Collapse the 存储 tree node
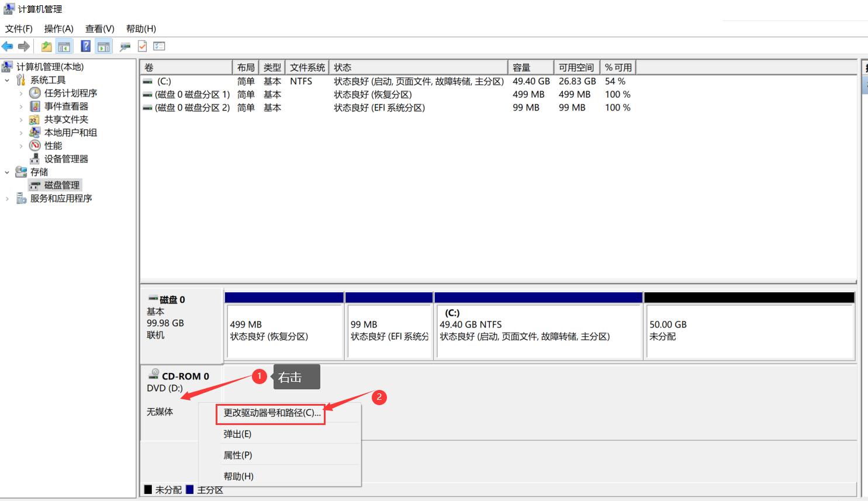Image resolution: width=868 pixels, height=501 pixels. 7,172
